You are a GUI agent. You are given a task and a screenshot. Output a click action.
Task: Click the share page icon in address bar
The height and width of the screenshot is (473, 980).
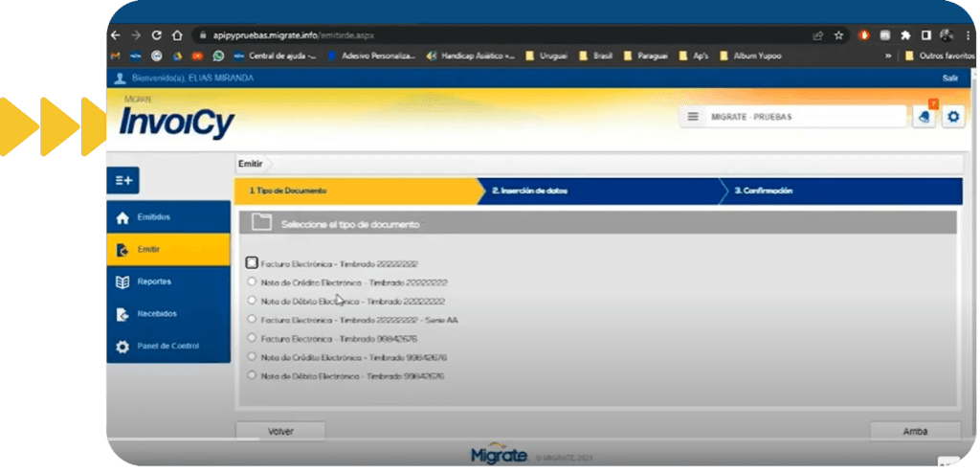click(817, 35)
